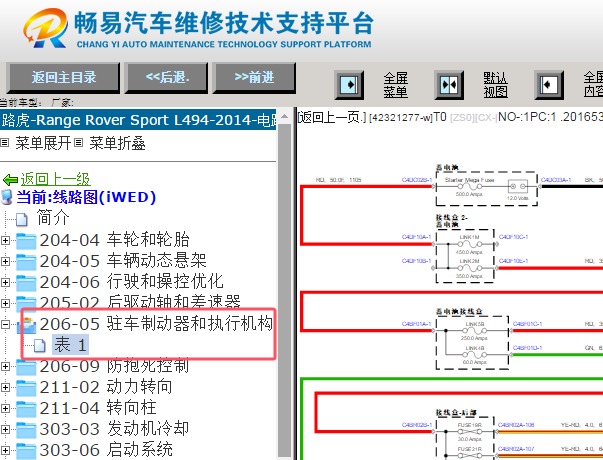Follow the 返回上一级 link

[x=55, y=179]
